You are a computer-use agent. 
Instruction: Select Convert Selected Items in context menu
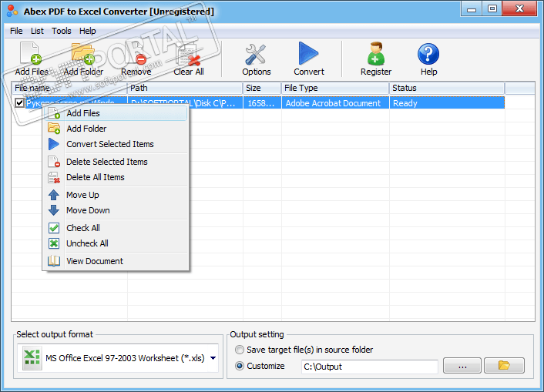tap(116, 144)
